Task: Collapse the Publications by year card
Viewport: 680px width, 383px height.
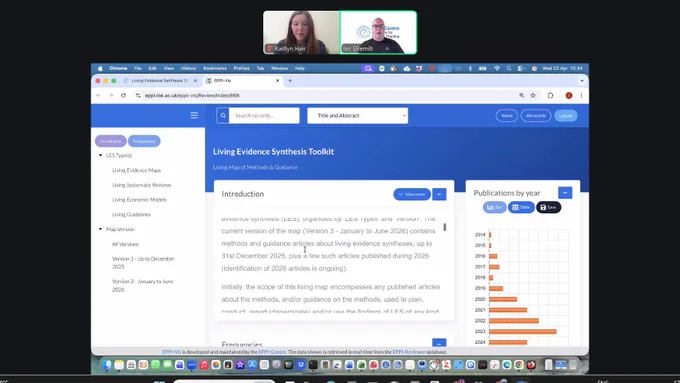Action: click(565, 193)
